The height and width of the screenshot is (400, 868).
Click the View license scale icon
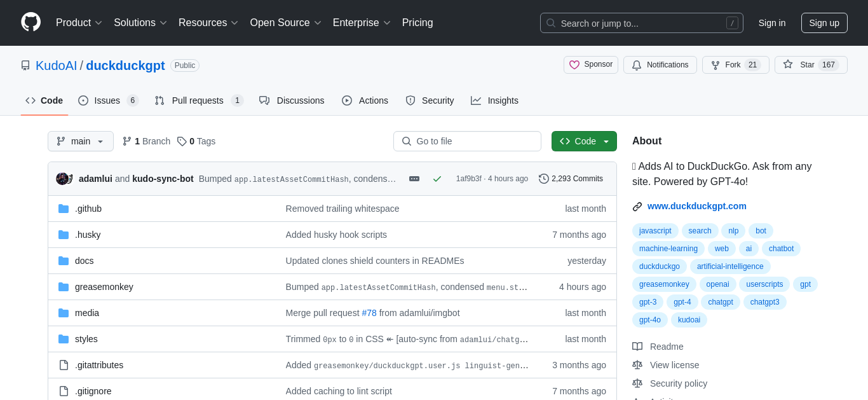[637, 365]
